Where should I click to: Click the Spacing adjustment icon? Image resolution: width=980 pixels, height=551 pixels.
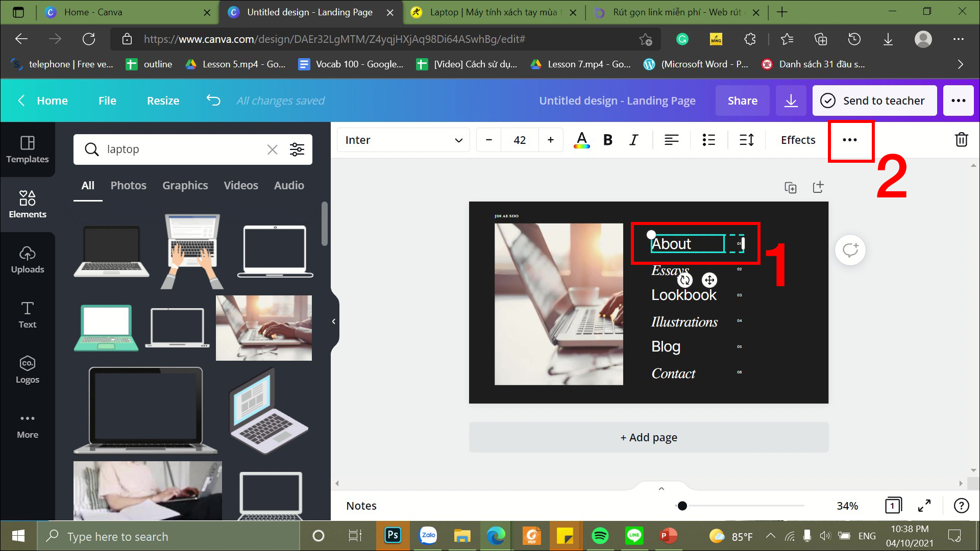(x=746, y=139)
